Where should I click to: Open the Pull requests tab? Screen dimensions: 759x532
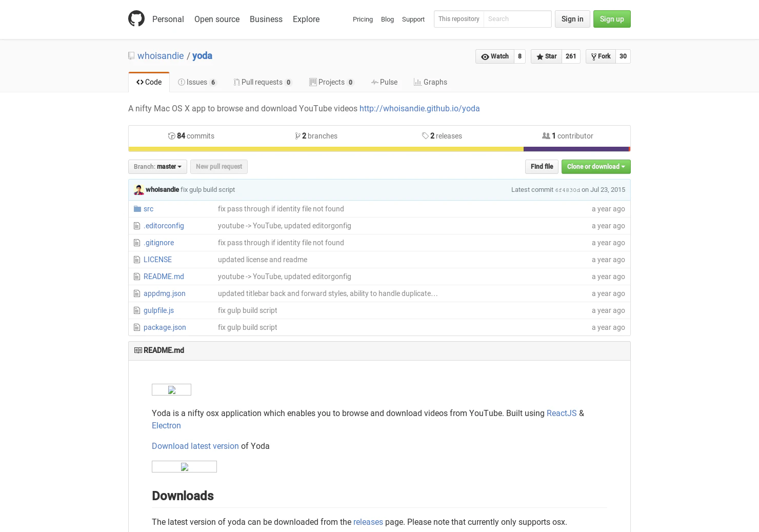pos(263,82)
